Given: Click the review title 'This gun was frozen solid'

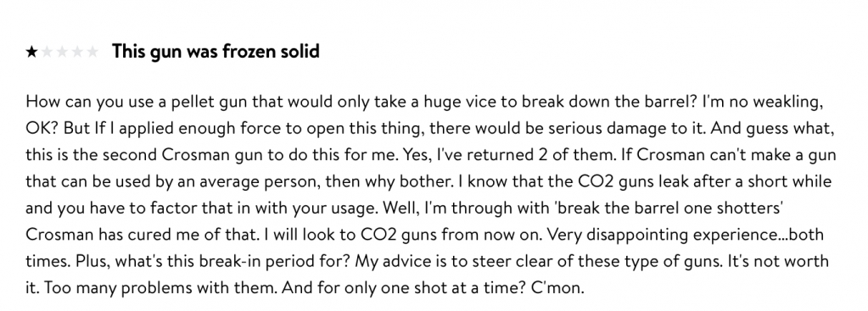Looking at the screenshot, I should click(x=216, y=52).
